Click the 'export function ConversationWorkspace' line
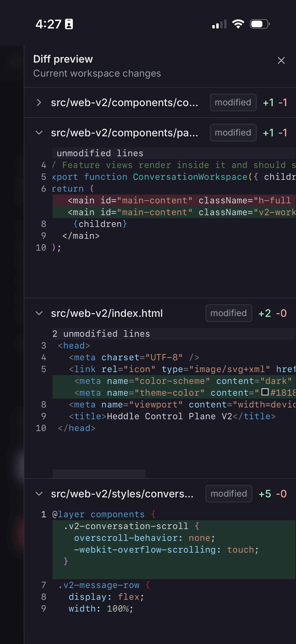 tap(174, 177)
